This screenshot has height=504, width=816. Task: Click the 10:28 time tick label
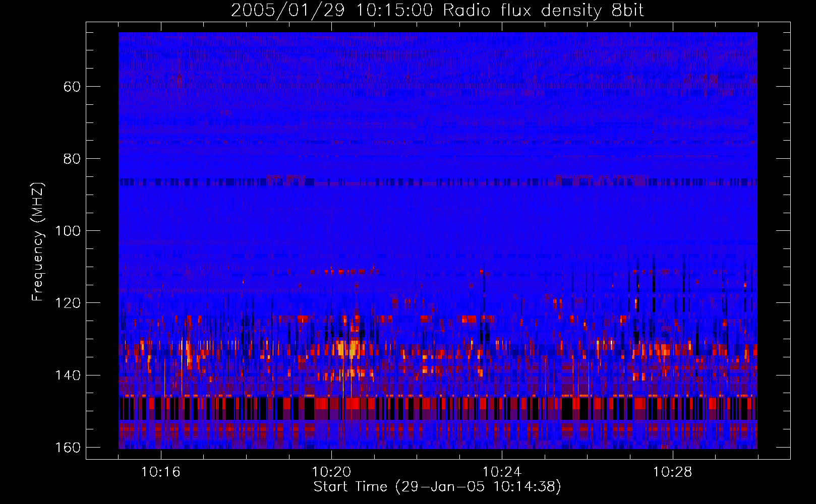[x=672, y=472]
